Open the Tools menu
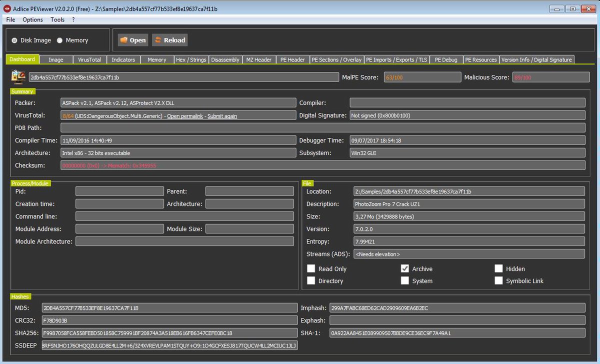The width and height of the screenshot is (600, 364). (x=57, y=19)
